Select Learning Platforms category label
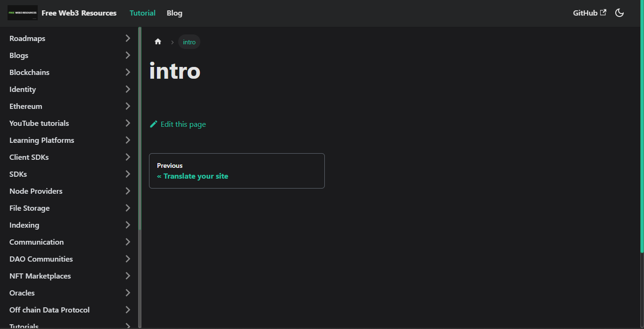This screenshot has width=644, height=329. pos(42,140)
